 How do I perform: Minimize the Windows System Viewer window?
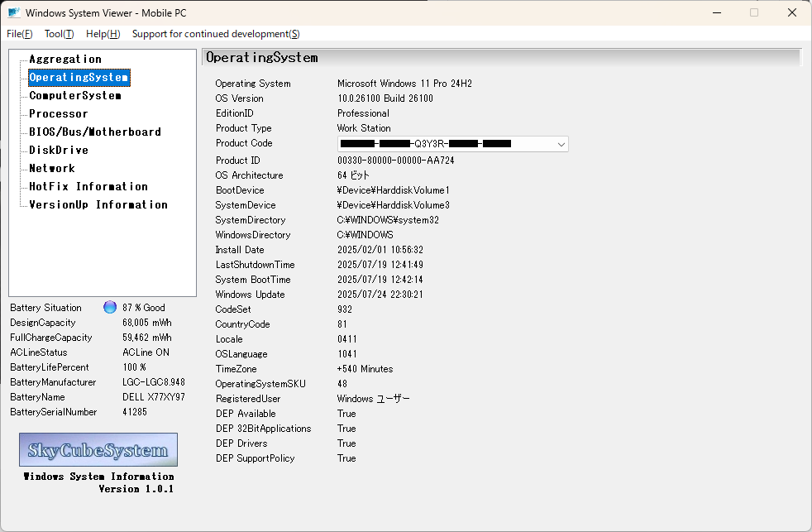(717, 12)
